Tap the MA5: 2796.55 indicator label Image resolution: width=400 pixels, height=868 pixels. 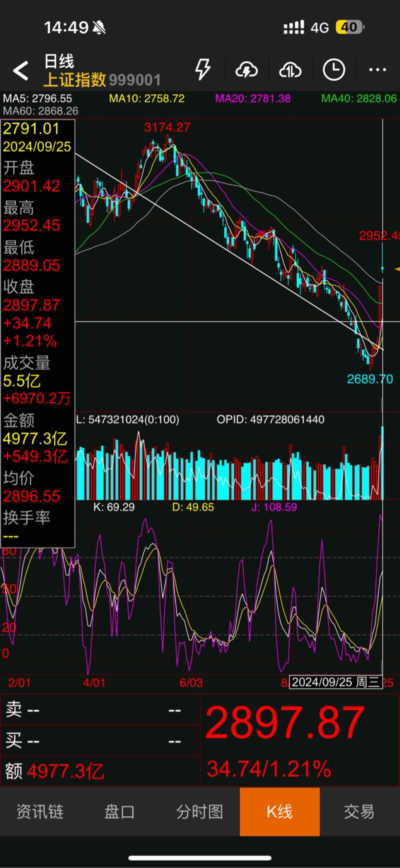point(37,98)
